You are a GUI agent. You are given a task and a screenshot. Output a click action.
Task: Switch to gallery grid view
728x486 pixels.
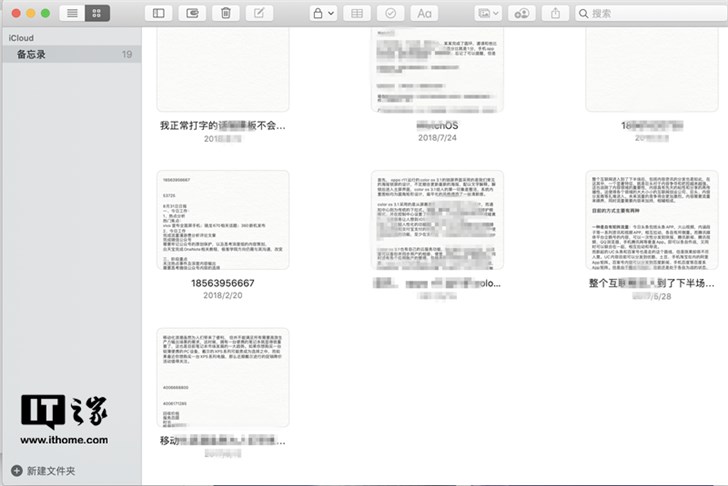pyautogui.click(x=97, y=13)
